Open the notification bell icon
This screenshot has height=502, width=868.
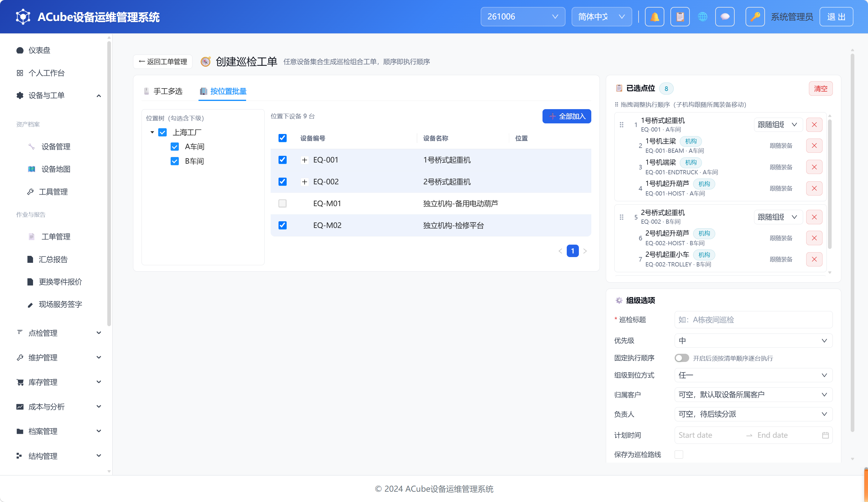tap(654, 17)
